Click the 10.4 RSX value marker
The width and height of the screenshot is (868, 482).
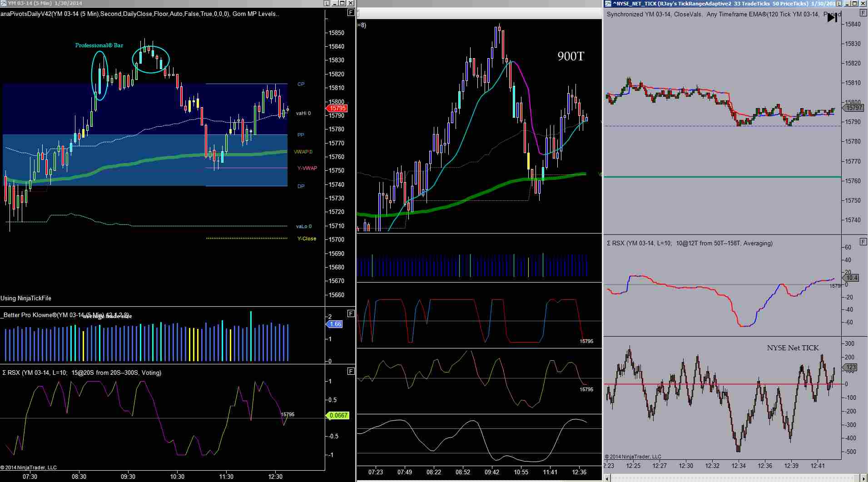click(851, 278)
